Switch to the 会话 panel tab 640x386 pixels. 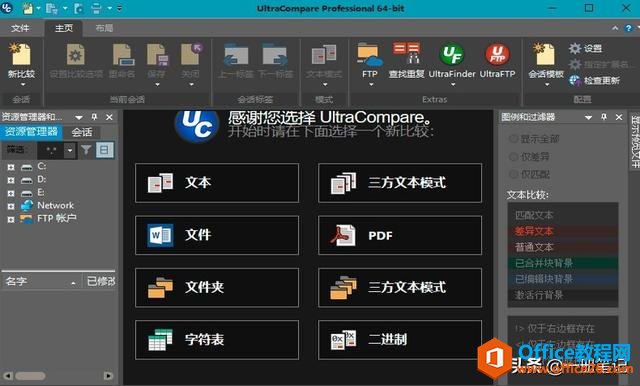(x=82, y=132)
